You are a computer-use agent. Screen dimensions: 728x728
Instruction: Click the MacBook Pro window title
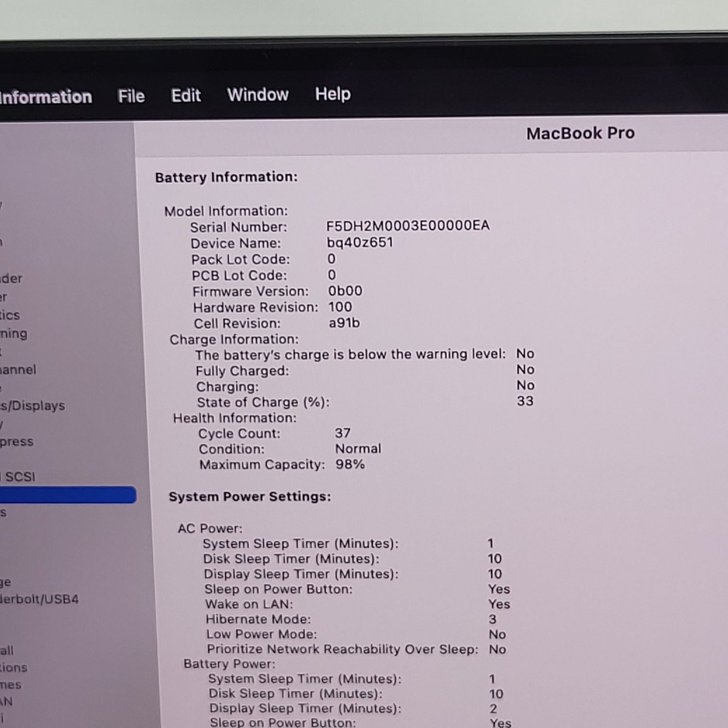(580, 133)
